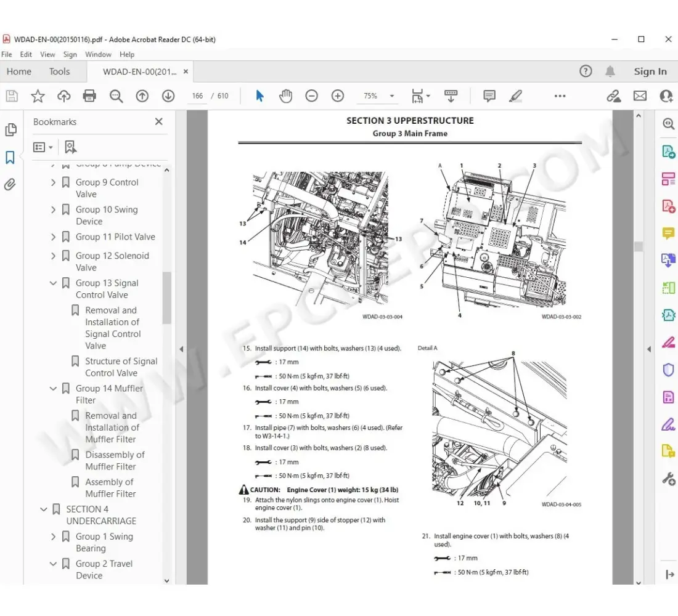678x616 pixels.
Task: Toggle Bookmarks panel in left sidebar
Action: [x=10, y=158]
